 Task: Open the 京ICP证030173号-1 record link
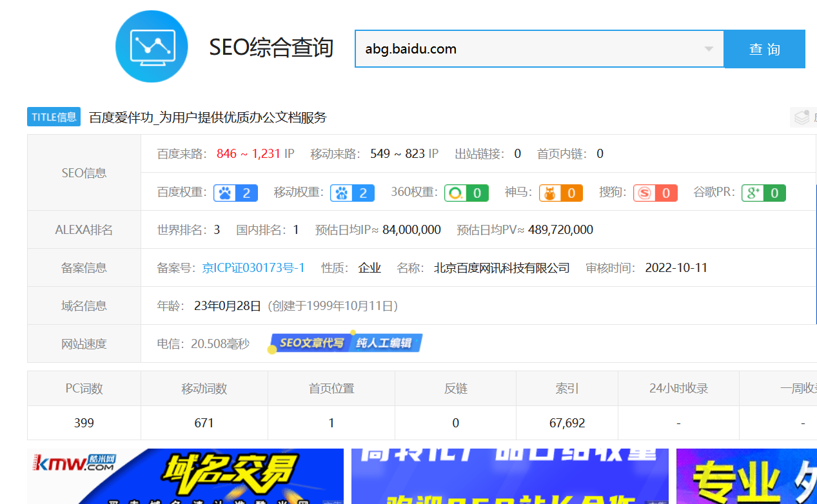click(x=253, y=267)
